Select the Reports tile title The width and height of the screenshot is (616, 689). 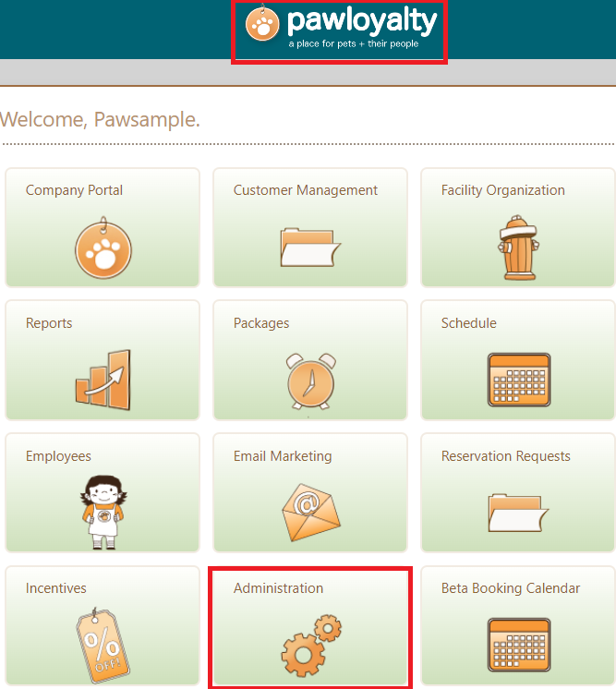(x=49, y=323)
